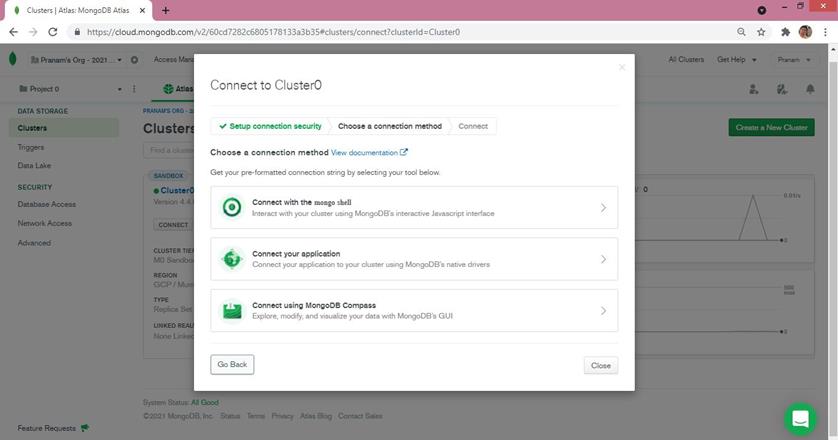Viewport: 838px width, 440px height.
Task: Click the zoom magnifier icon in address bar
Action: (x=741, y=32)
